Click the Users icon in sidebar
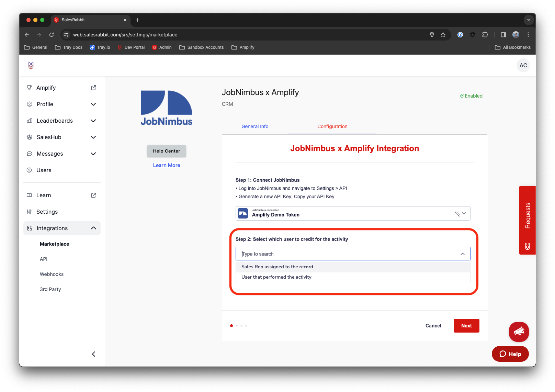 (29, 170)
